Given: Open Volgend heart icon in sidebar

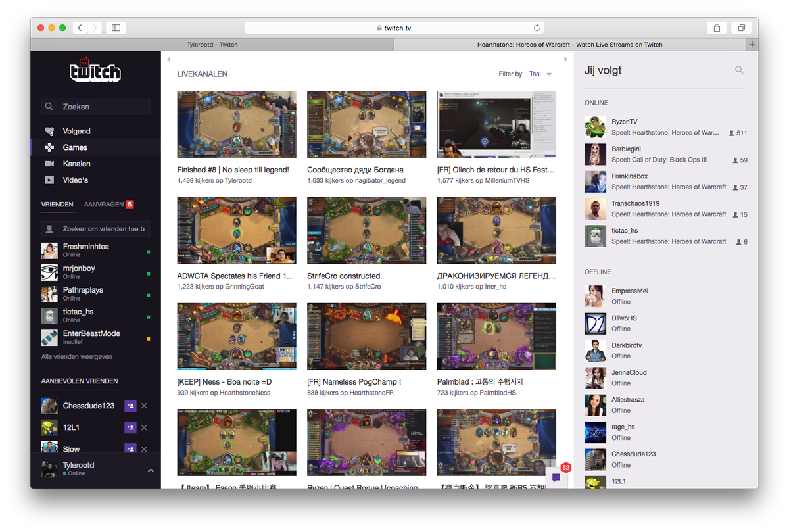Looking at the screenshot, I should (49, 132).
